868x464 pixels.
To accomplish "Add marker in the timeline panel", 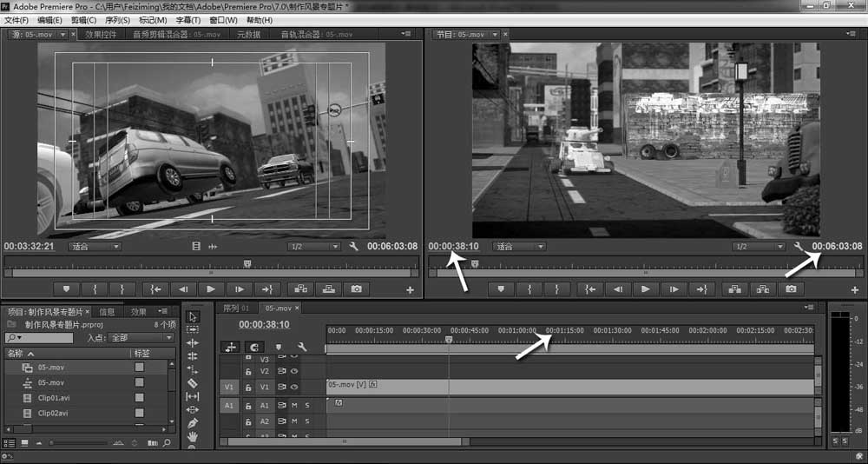I will tap(279, 347).
